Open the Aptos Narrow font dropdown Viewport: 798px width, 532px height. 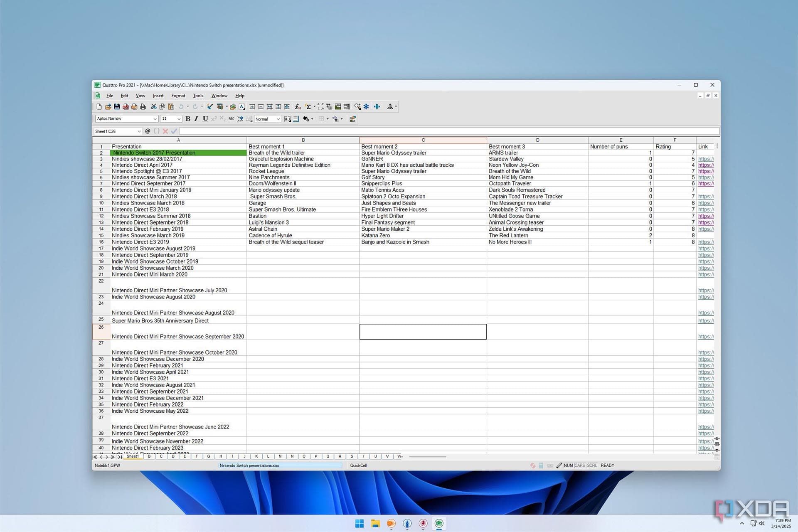(155, 119)
